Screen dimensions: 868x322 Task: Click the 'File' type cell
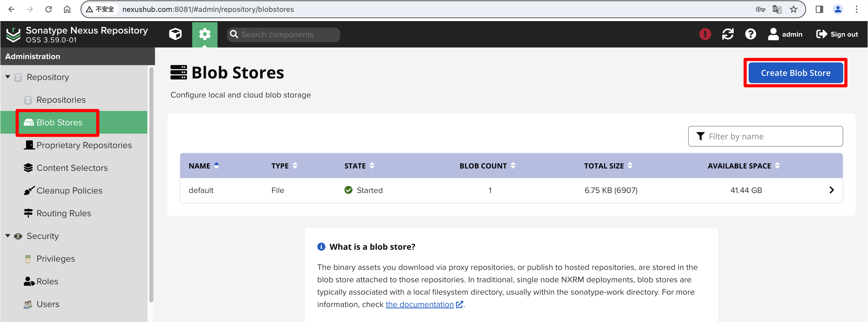[x=278, y=190]
